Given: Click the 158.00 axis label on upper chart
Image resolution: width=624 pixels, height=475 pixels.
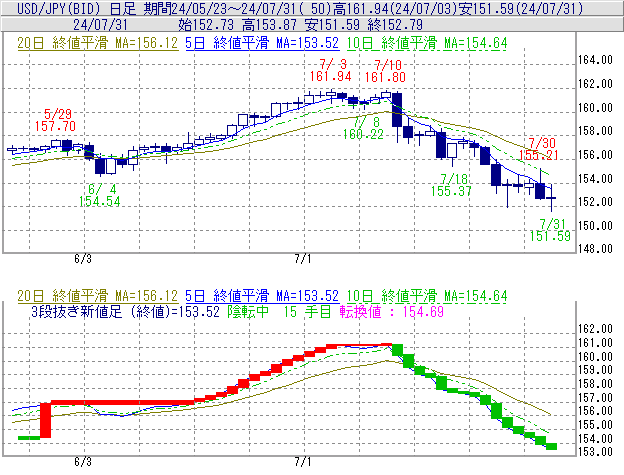Looking at the screenshot, I should coord(595,131).
